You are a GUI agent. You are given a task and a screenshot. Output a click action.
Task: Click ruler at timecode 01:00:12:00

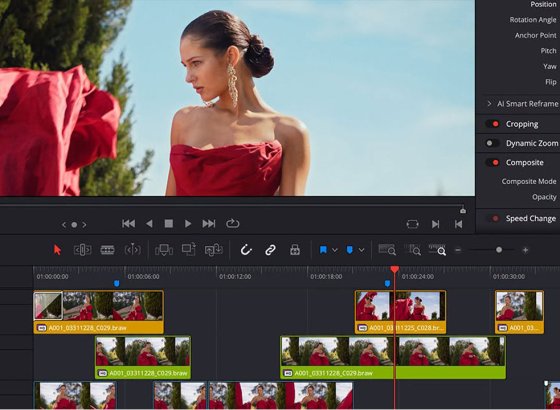click(x=235, y=277)
